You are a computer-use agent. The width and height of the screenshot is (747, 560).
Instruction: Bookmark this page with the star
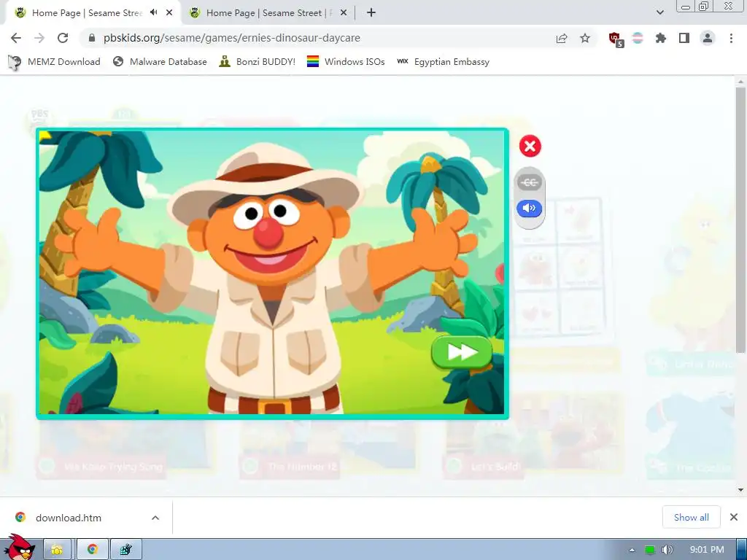(585, 38)
